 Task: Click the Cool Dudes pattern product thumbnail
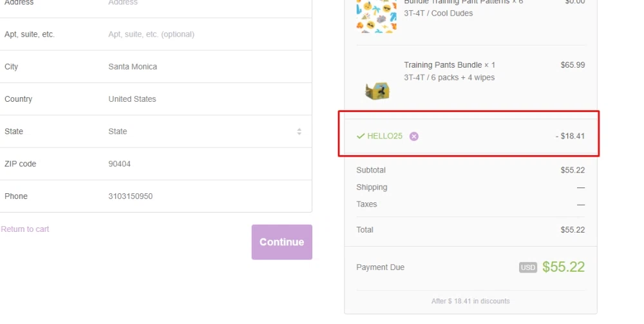[x=377, y=15]
